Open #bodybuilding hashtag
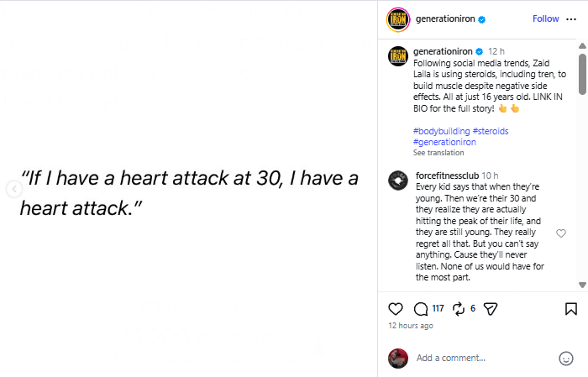The height and width of the screenshot is (377, 588). [x=441, y=131]
